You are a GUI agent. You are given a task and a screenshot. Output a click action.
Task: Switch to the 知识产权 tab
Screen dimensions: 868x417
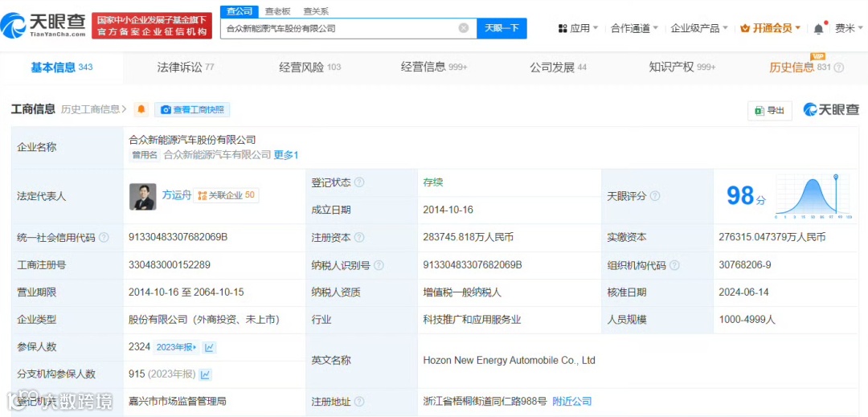(x=682, y=68)
